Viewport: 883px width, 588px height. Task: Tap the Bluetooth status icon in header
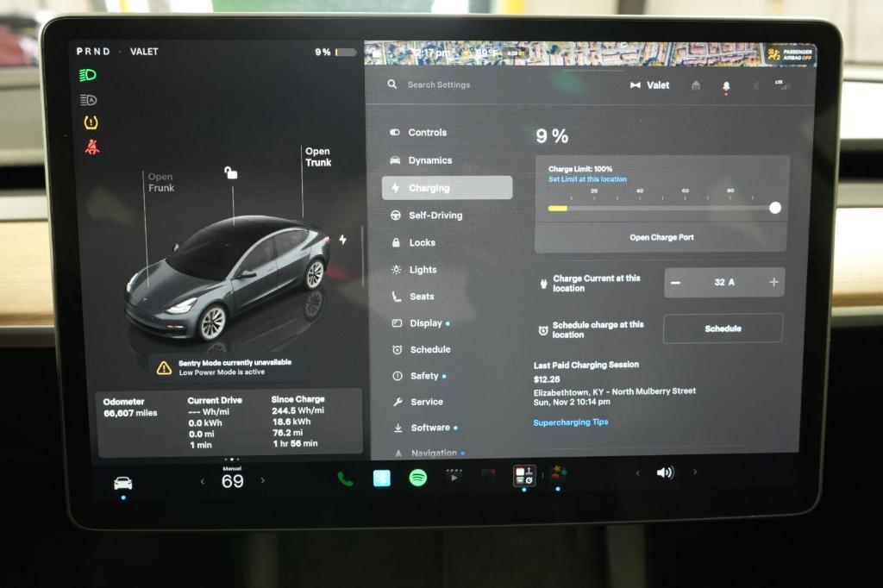point(756,85)
